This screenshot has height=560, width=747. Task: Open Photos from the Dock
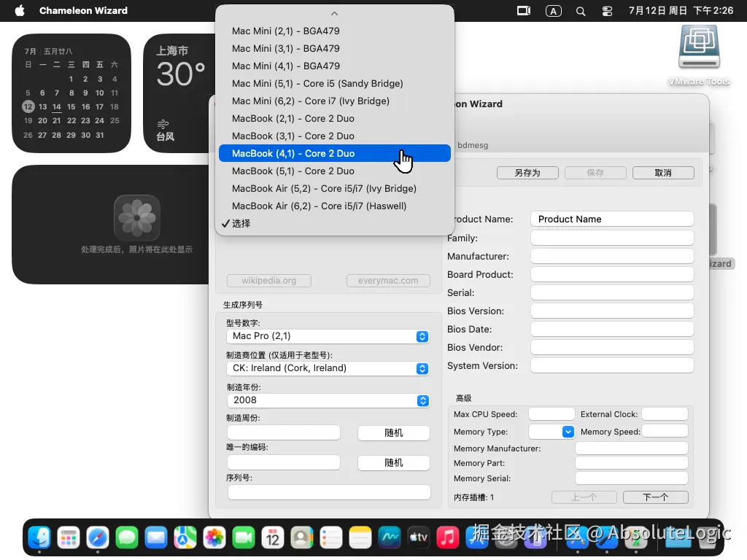pos(214,538)
